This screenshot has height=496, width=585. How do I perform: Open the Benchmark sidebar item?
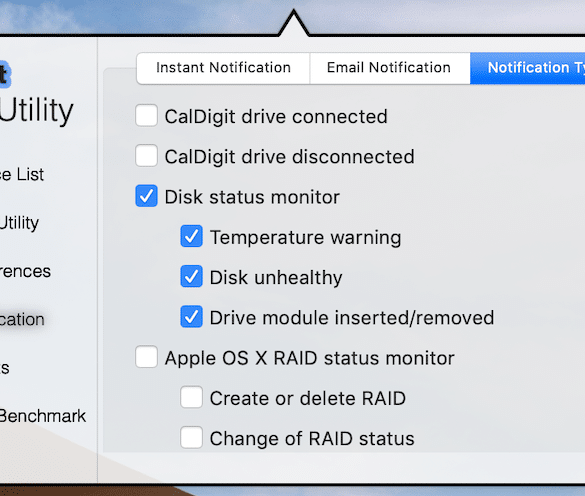pyautogui.click(x=43, y=416)
